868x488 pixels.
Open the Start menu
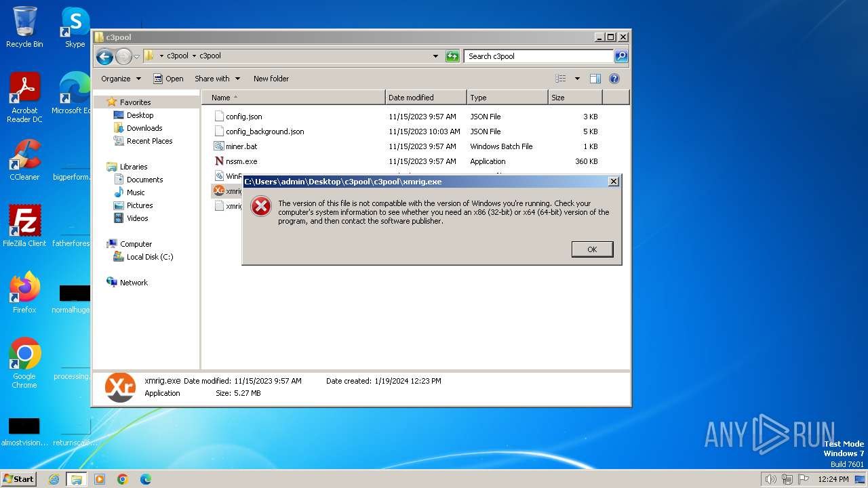point(19,479)
